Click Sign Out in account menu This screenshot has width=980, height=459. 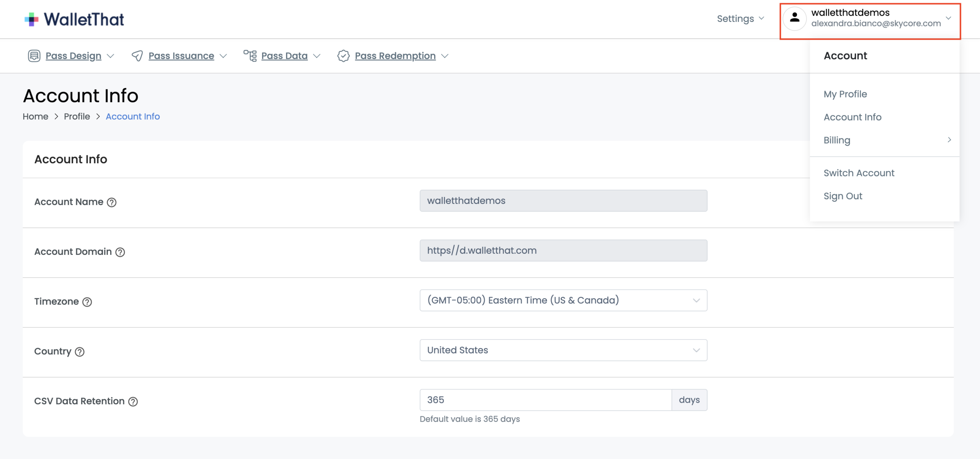pos(843,196)
